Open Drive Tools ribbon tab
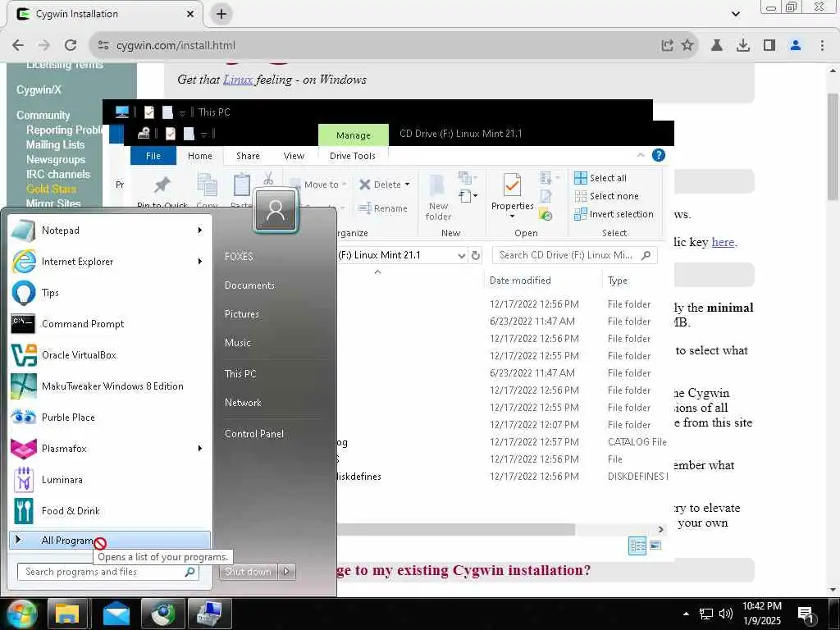 pos(353,156)
